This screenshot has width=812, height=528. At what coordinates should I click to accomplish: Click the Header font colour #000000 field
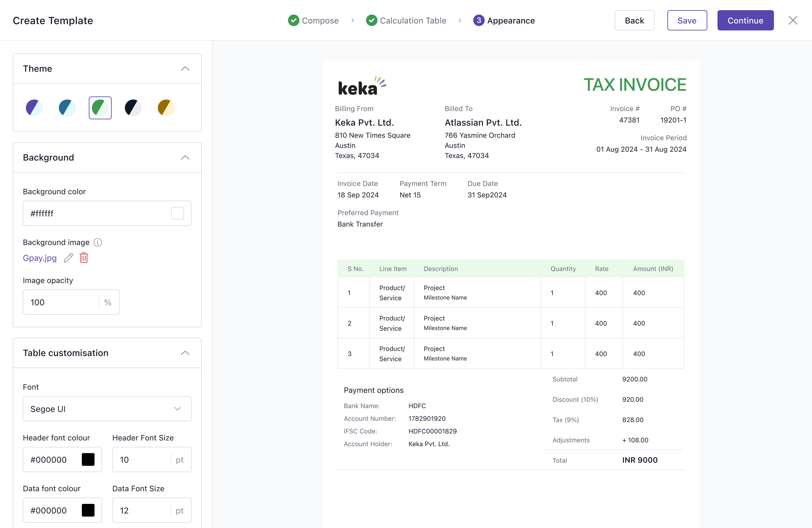tap(62, 459)
